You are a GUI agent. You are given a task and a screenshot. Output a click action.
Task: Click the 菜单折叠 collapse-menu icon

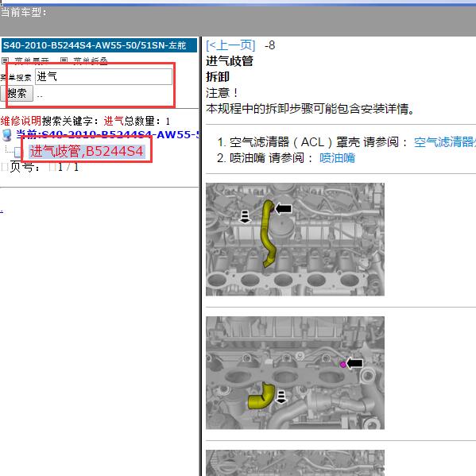[x=64, y=60]
